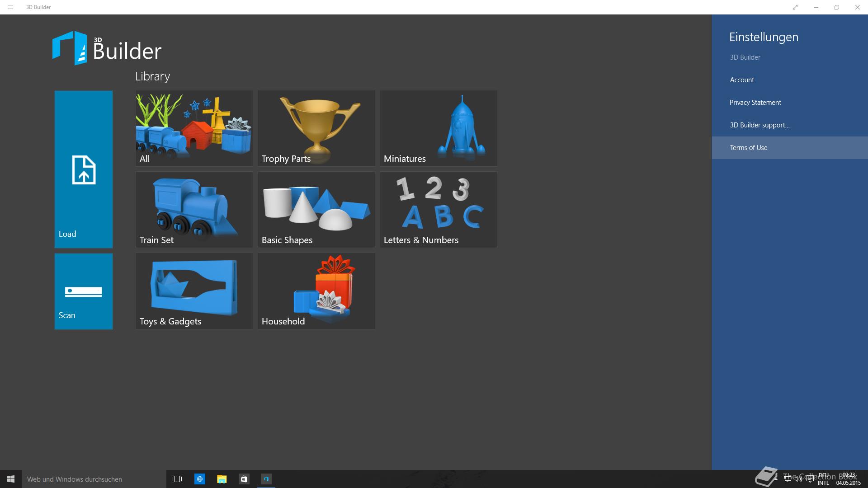Switch to 3D Builder taskbar icon
This screenshot has width=868, height=488.
tap(266, 479)
